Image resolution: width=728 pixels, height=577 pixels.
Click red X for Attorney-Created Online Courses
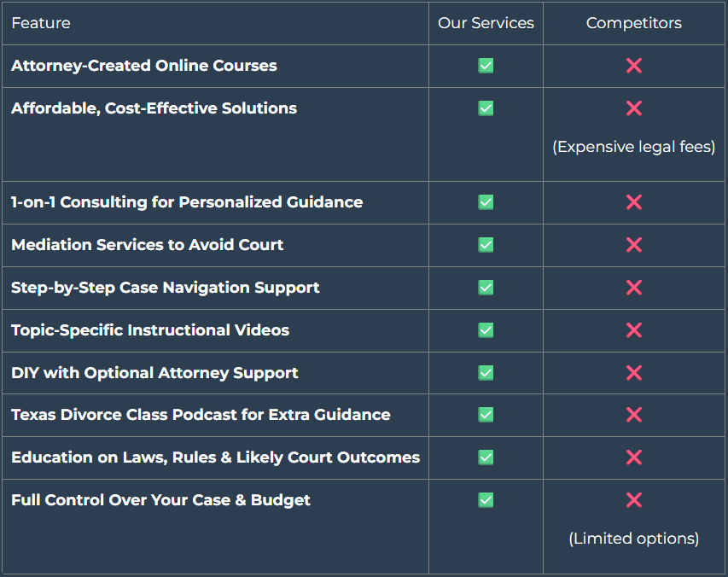(633, 66)
